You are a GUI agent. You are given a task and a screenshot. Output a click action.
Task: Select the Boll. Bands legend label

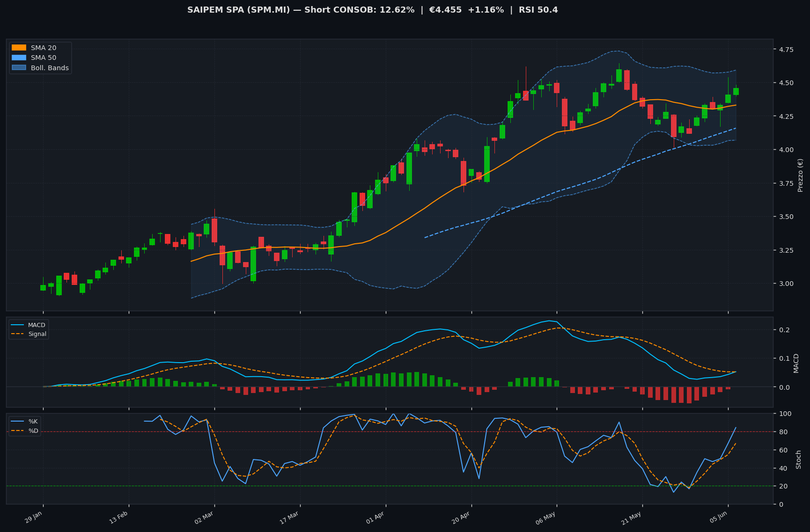coord(50,68)
